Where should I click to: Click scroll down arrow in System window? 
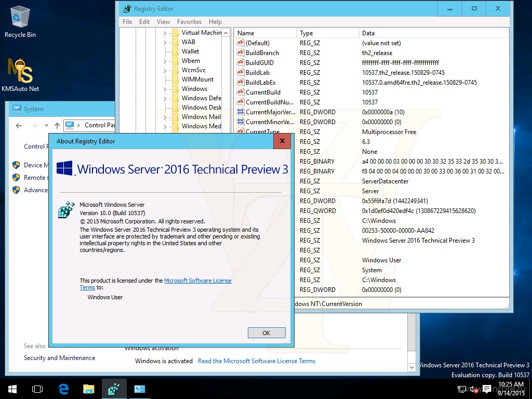411,367
